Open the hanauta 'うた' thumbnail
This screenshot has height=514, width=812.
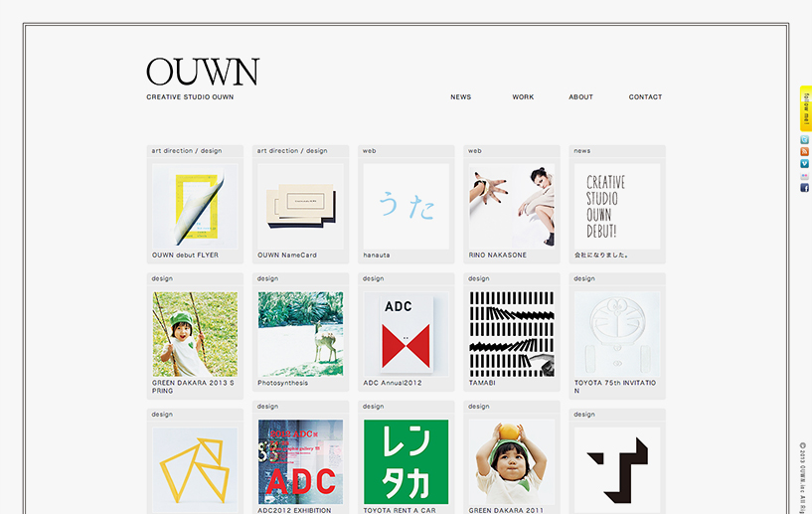click(x=406, y=206)
